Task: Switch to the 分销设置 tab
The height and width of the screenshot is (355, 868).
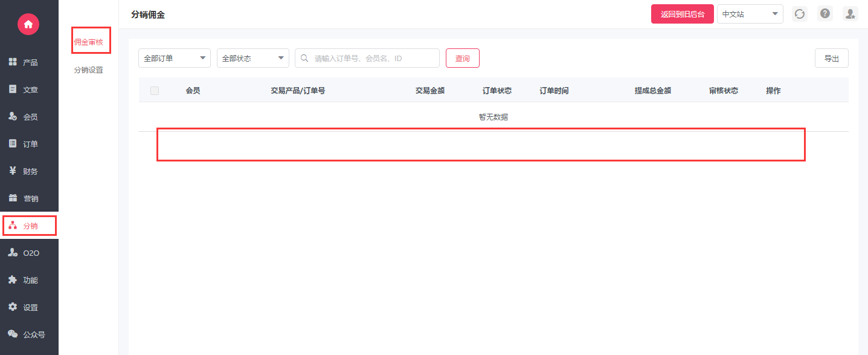Action: [x=89, y=70]
